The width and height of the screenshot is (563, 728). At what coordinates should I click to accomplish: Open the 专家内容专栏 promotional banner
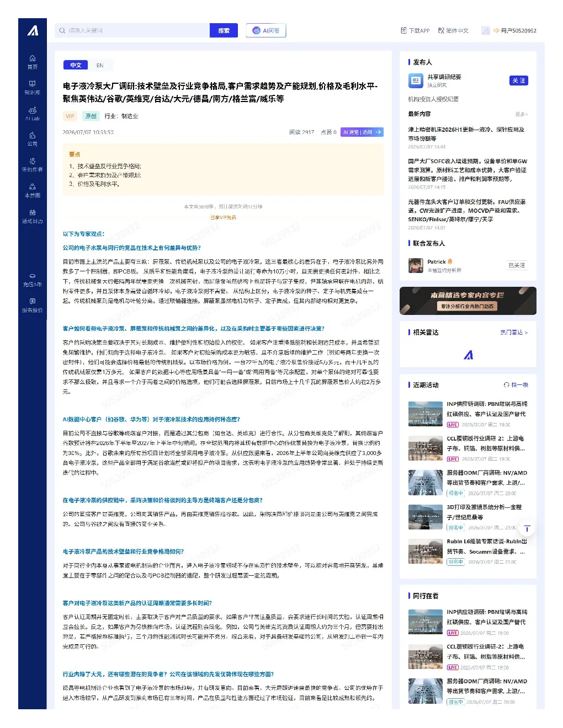[x=468, y=301]
